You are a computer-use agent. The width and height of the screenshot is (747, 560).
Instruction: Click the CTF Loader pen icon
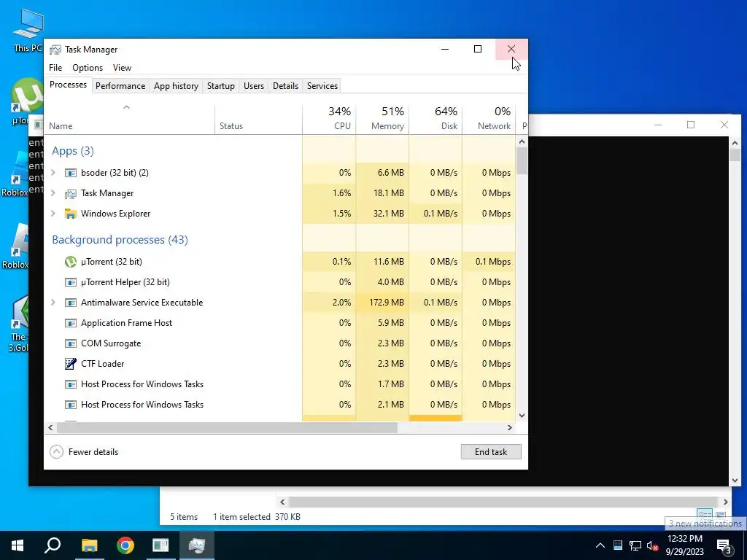(71, 364)
